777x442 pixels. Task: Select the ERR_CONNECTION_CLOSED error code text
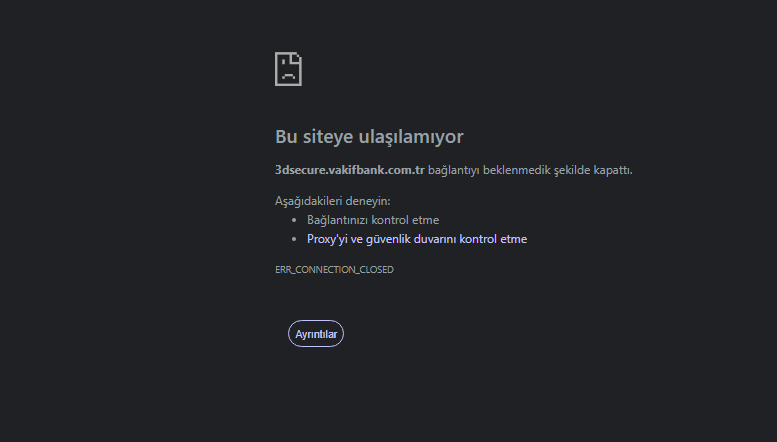(334, 270)
